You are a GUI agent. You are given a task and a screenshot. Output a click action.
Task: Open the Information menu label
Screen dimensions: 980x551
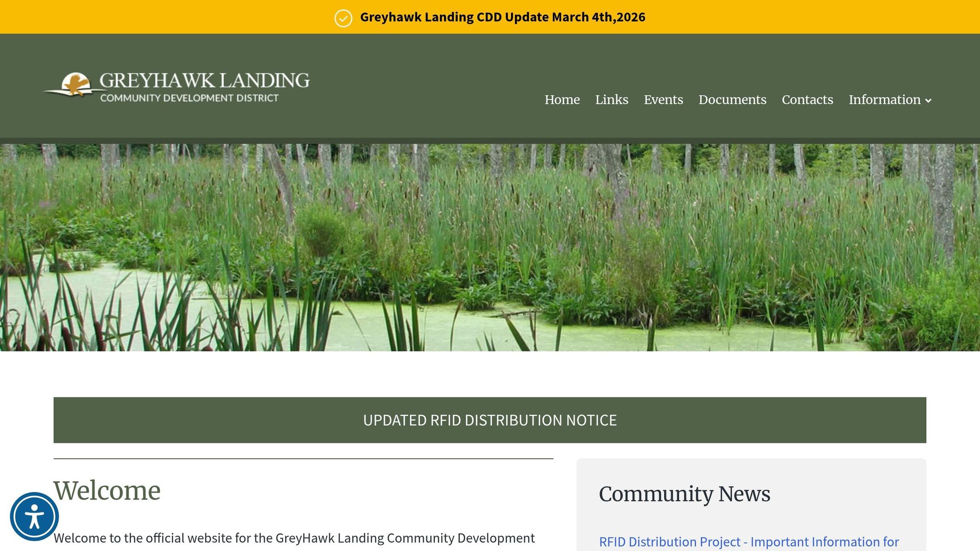tap(884, 99)
